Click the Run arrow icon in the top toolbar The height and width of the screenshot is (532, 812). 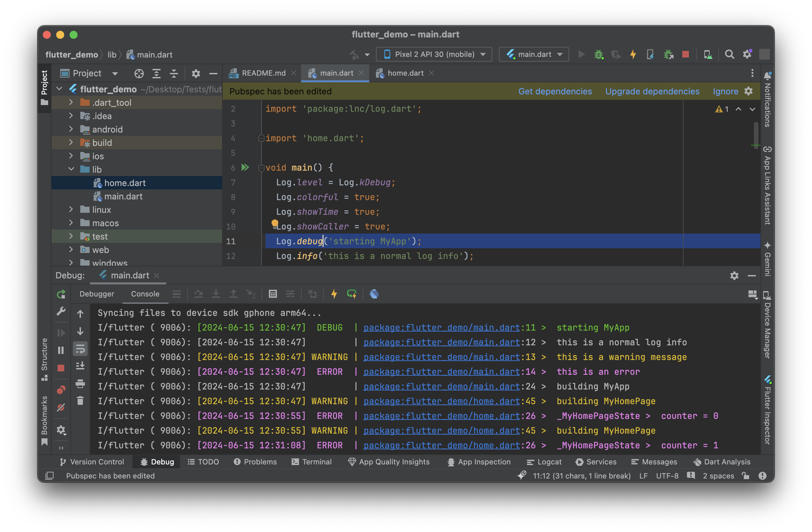coord(582,54)
